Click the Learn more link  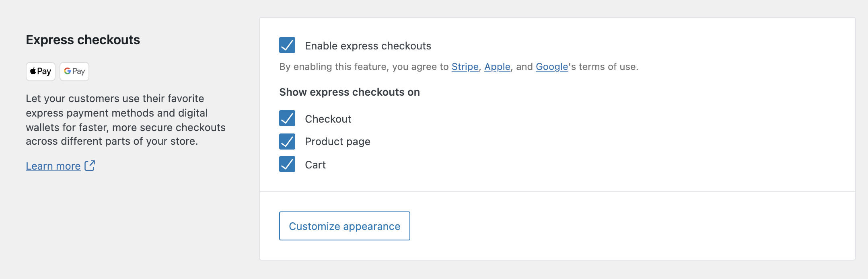pyautogui.click(x=53, y=166)
